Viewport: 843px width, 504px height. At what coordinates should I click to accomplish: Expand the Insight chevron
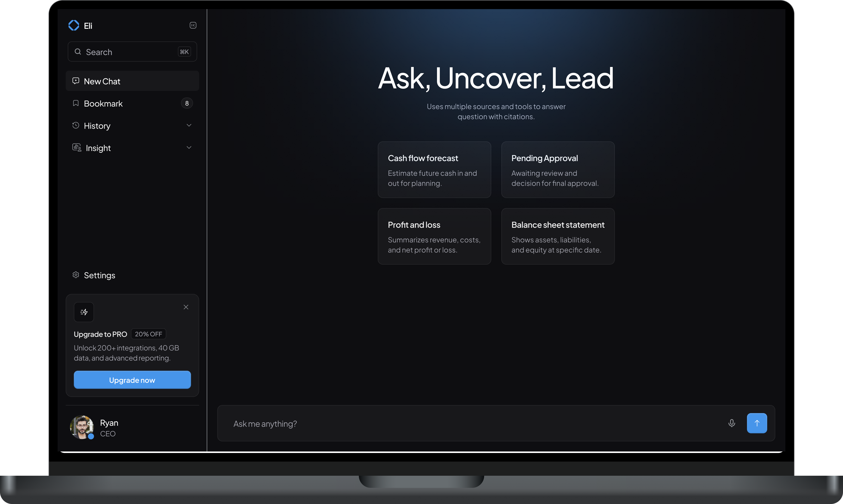(x=189, y=147)
